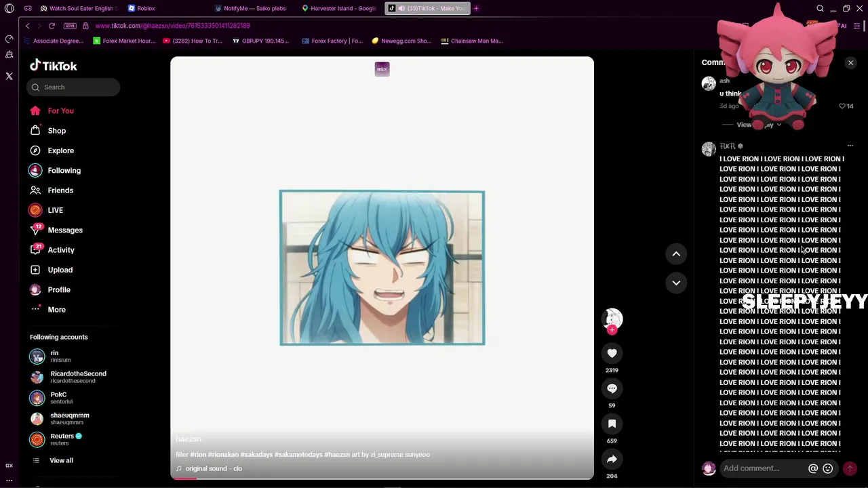
Task: Open Opera sidebar settings three dots
Action: coord(9,480)
